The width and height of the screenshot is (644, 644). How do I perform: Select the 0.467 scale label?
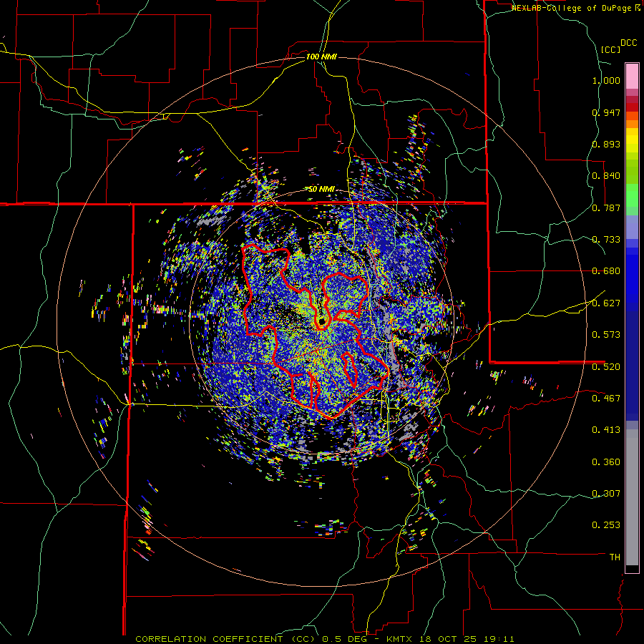pyautogui.click(x=606, y=399)
